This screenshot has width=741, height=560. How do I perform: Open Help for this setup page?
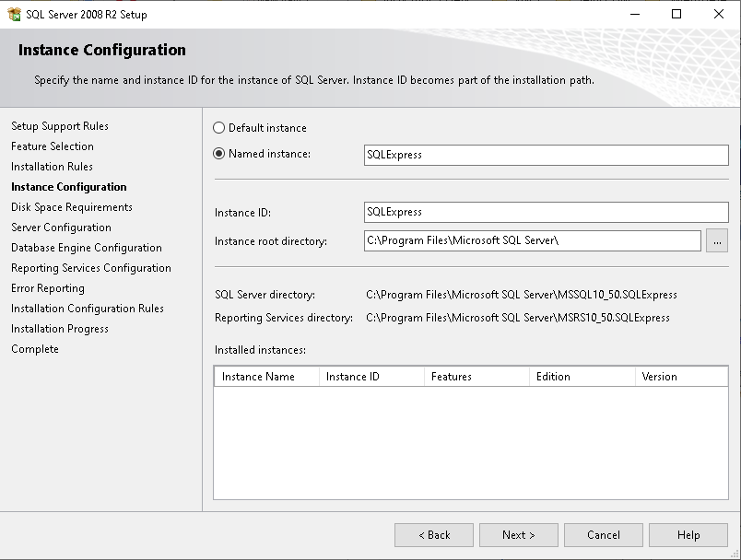pyautogui.click(x=688, y=535)
